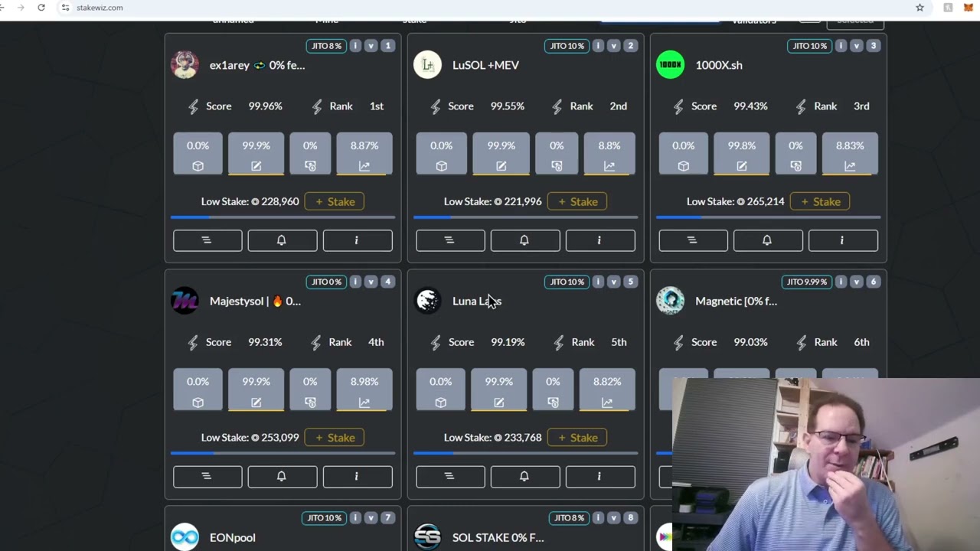Viewport: 980px width, 551px height.
Task: Click Low Stake 265,214 text on 1000X.sh
Action: click(x=735, y=201)
